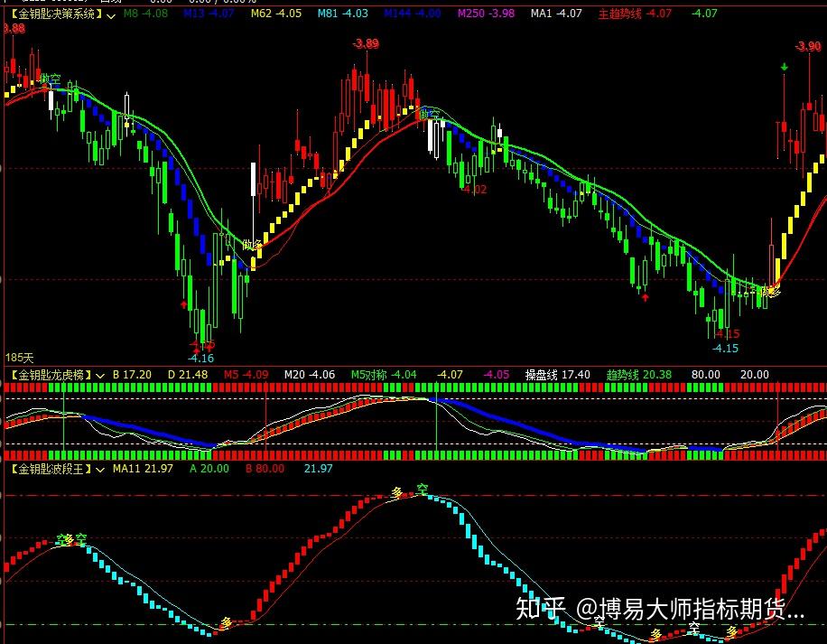Click the M250 -3.98 moving average label
The width and height of the screenshot is (827, 644).
486,14
